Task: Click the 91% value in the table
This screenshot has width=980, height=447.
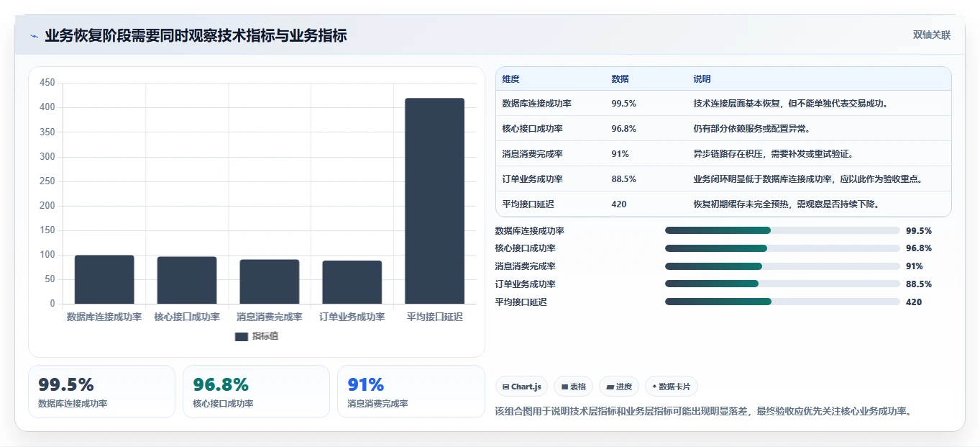Action: [620, 154]
